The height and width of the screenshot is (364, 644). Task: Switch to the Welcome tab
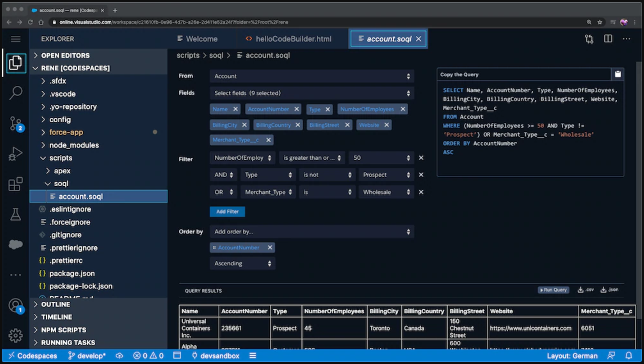click(x=201, y=39)
